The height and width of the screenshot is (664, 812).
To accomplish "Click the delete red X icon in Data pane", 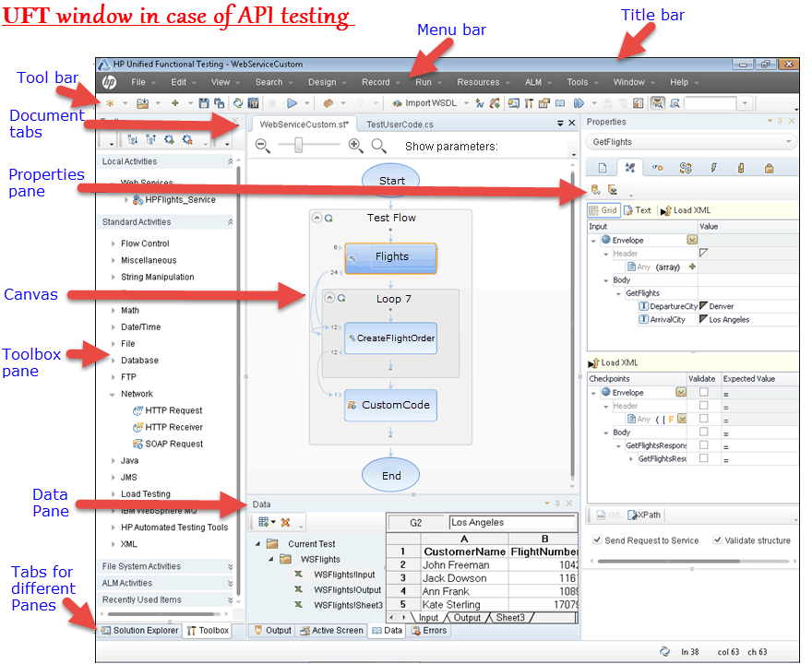I will [285, 523].
